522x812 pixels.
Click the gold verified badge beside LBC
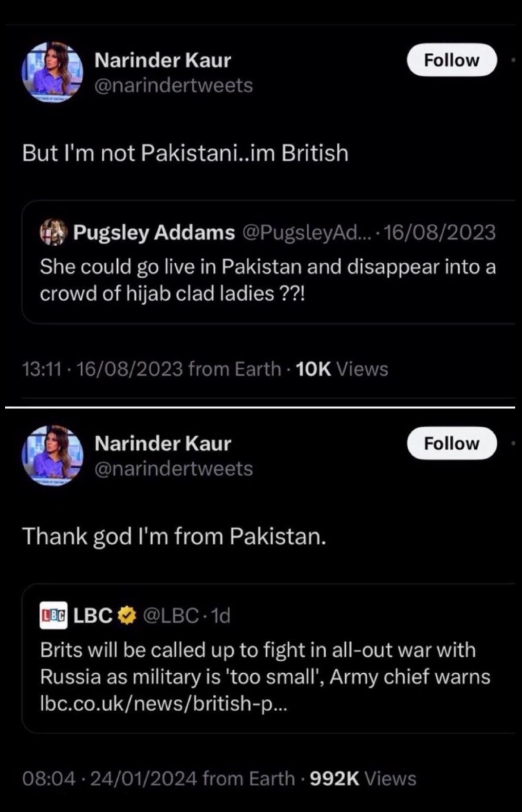[127, 616]
